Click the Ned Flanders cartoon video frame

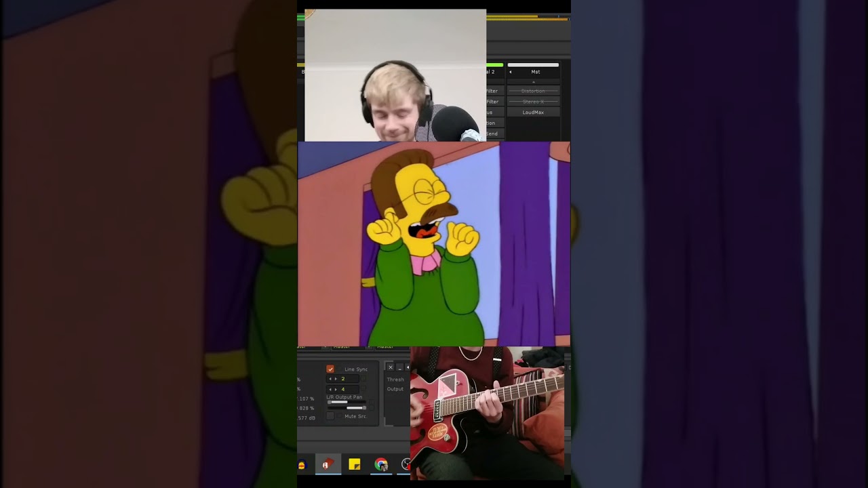434,244
